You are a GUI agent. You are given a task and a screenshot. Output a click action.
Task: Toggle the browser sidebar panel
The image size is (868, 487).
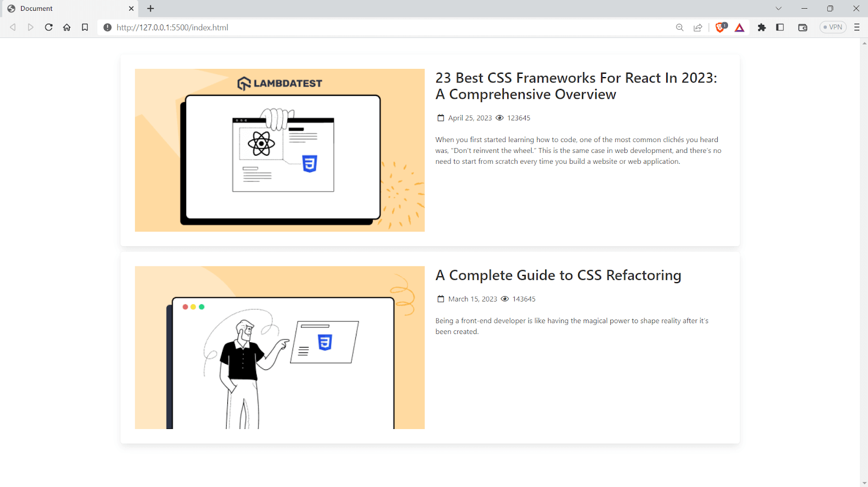coord(780,27)
